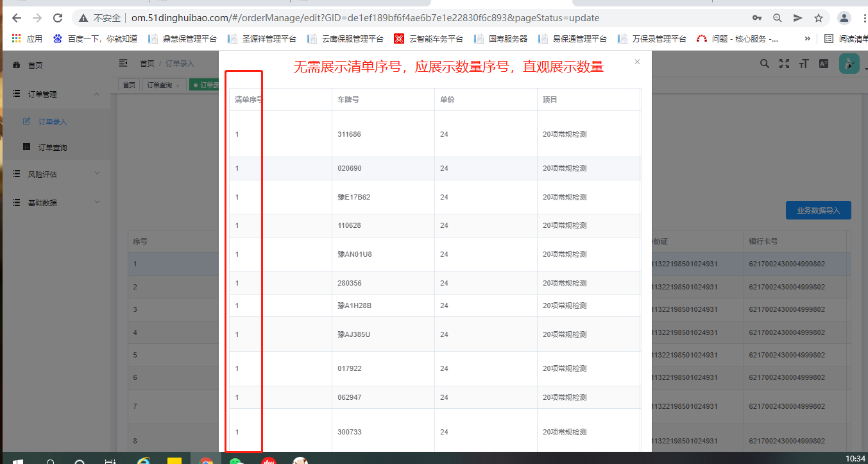
Task: Select plate number 017922 in the dialog
Action: pyautogui.click(x=349, y=368)
